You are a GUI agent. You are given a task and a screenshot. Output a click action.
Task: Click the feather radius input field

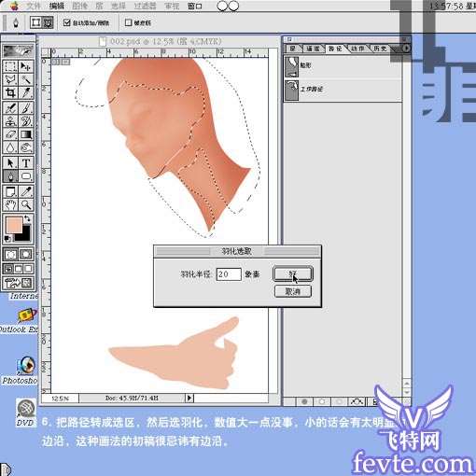229,274
